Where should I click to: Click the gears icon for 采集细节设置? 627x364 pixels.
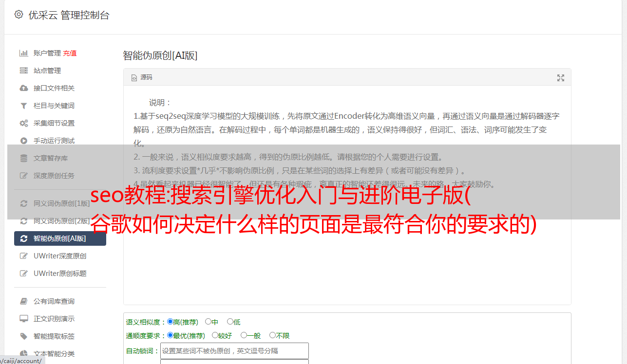coord(23,123)
